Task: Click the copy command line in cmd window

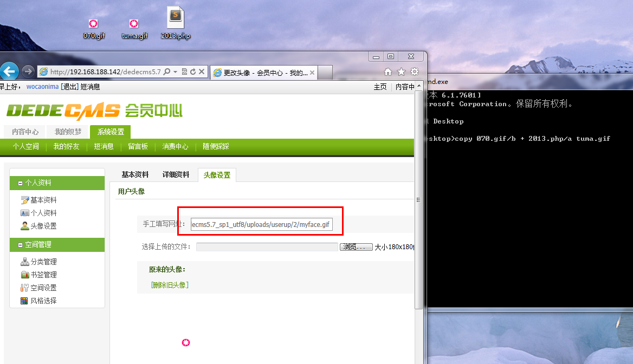Action: coord(519,139)
